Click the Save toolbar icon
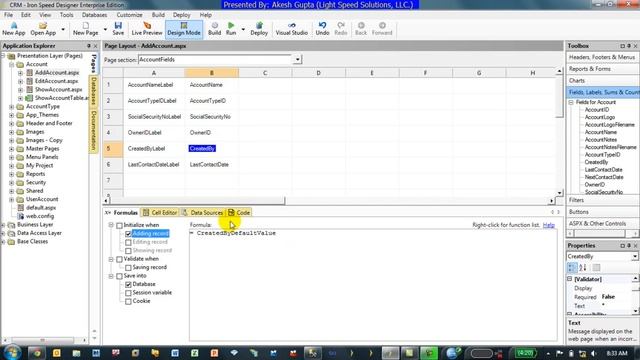The width and height of the screenshot is (640, 360). [x=118, y=29]
